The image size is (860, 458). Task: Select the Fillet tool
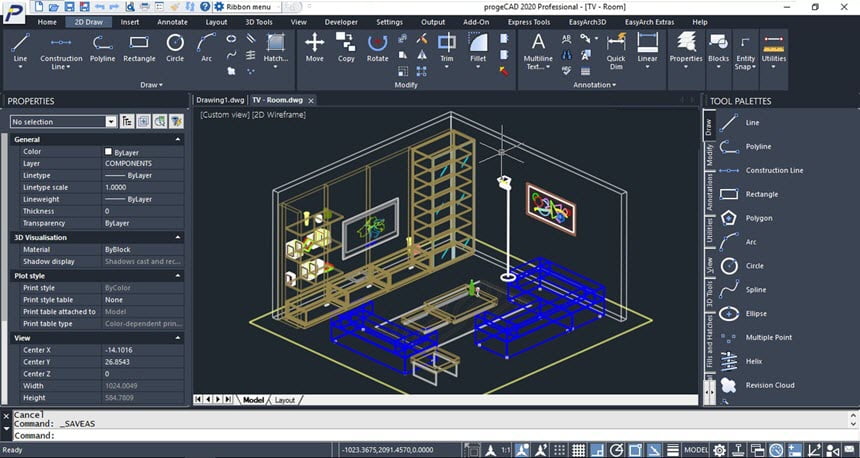[478, 48]
